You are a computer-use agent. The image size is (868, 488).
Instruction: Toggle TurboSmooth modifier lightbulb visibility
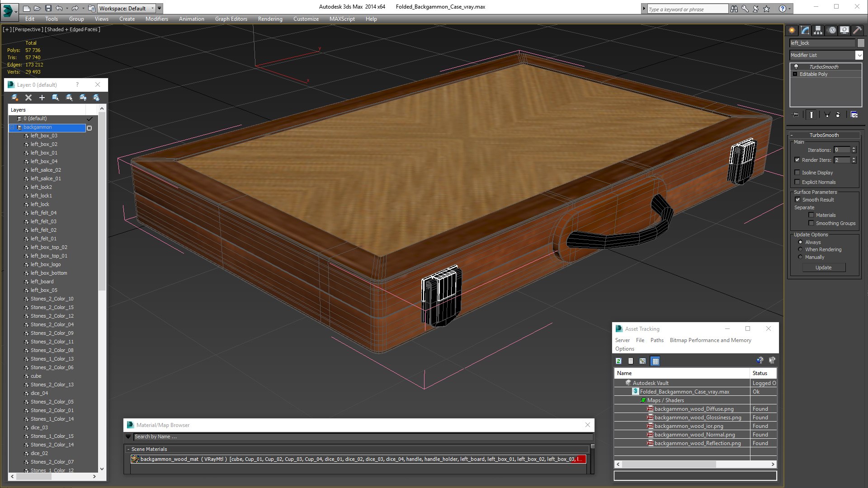[x=796, y=67]
